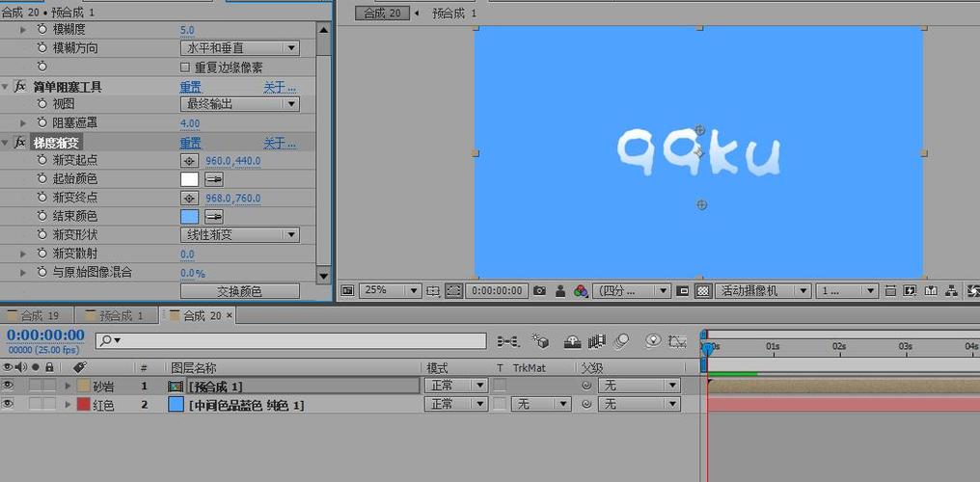The height and width of the screenshot is (482, 980).
Task: Click the light blue end color swatch
Action: [x=189, y=217]
